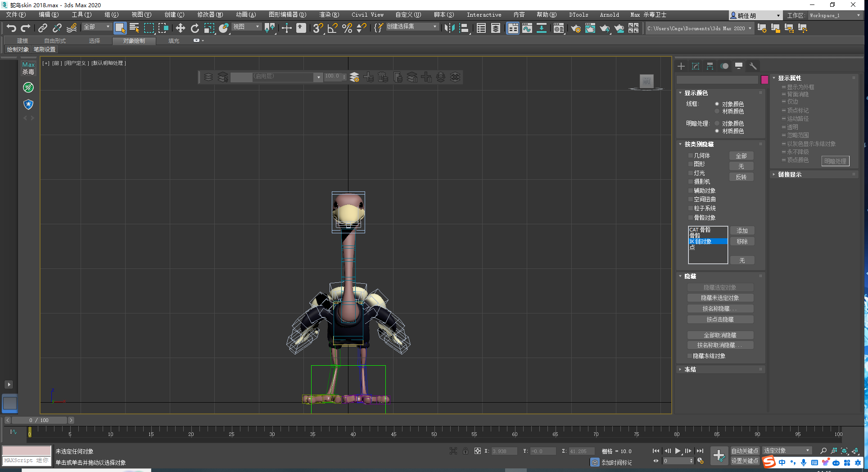Activate the Select and Rotate tool
Image resolution: width=868 pixels, height=472 pixels.
pyautogui.click(x=194, y=28)
